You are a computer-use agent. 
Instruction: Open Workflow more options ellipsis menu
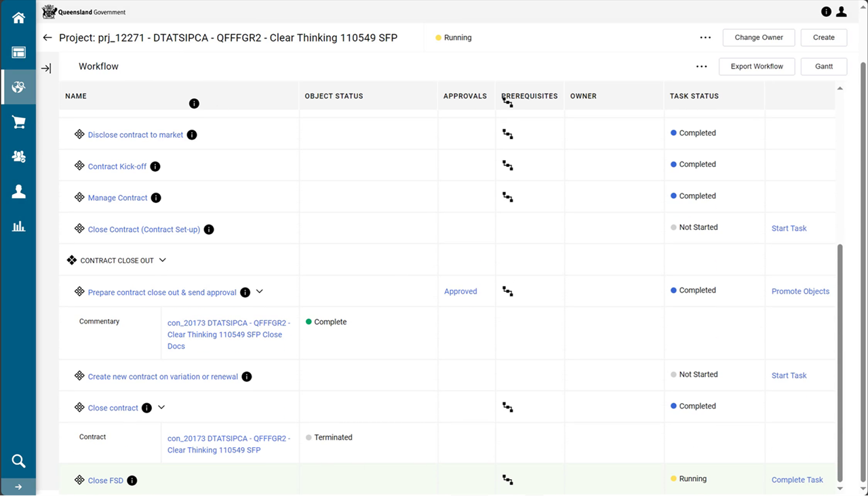(x=702, y=66)
